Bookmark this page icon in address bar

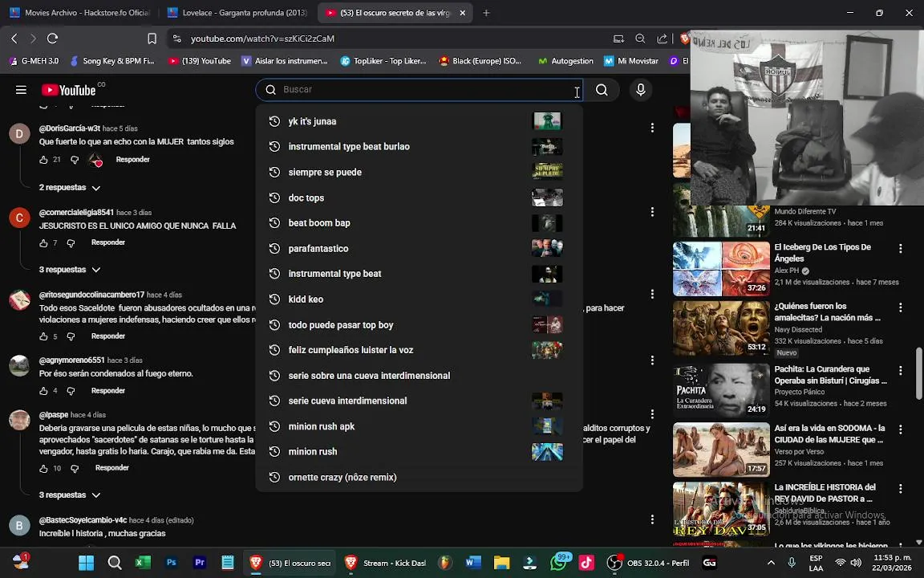[152, 39]
